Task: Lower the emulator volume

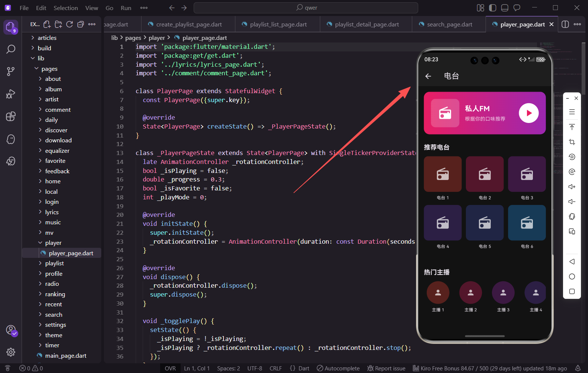Action: [572, 202]
